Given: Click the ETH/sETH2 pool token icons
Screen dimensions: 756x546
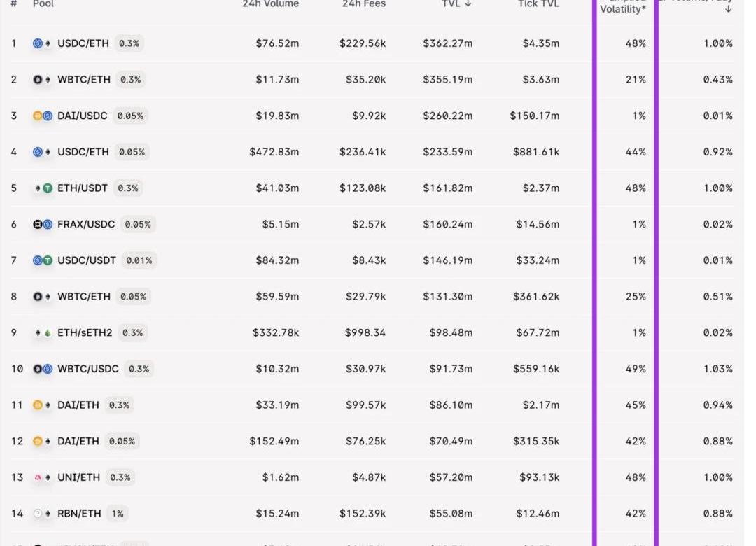Looking at the screenshot, I should [x=43, y=332].
